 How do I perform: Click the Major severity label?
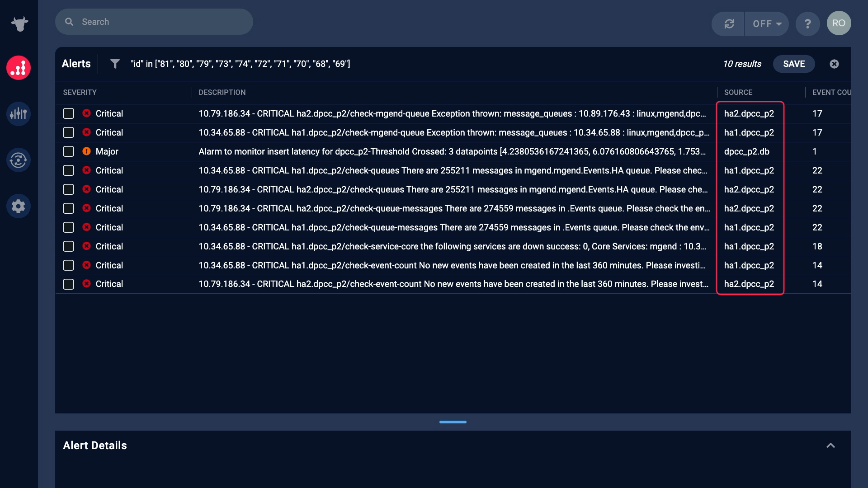pos(107,151)
